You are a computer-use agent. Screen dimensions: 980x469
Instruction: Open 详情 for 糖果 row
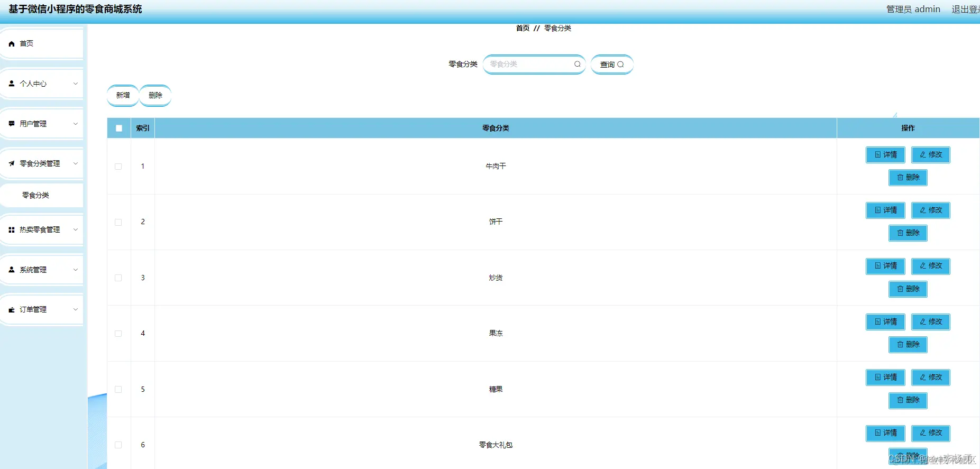[x=885, y=378]
